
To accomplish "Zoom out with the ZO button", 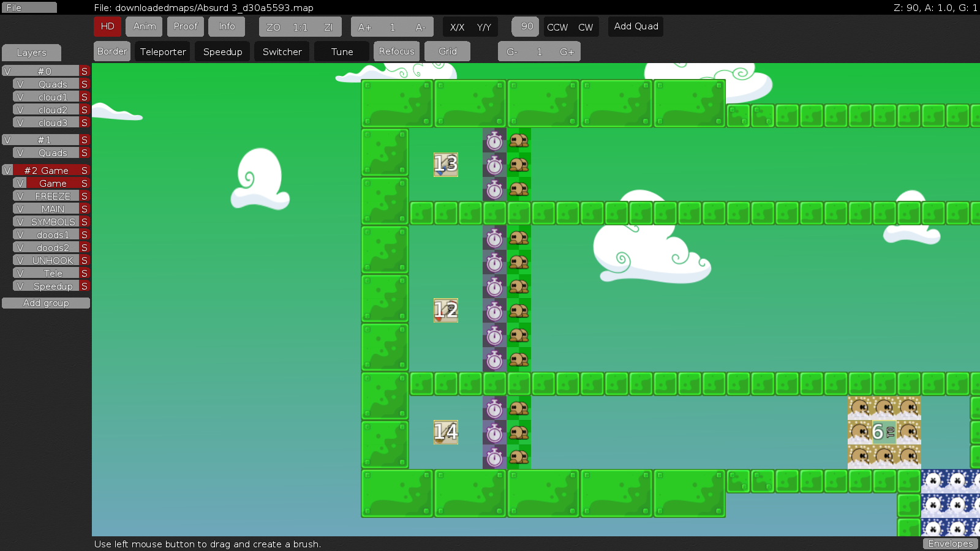I will coord(273,27).
